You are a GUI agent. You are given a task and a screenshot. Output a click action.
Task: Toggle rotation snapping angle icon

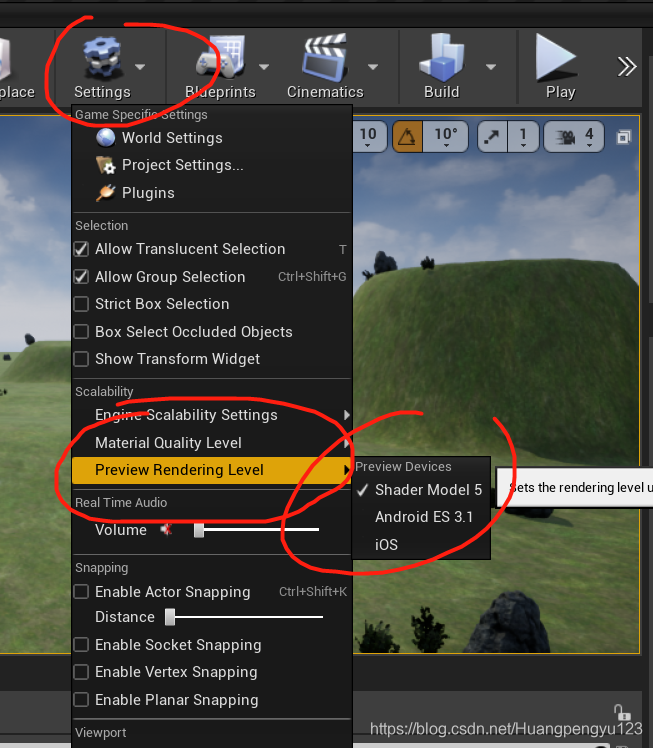tap(407, 137)
